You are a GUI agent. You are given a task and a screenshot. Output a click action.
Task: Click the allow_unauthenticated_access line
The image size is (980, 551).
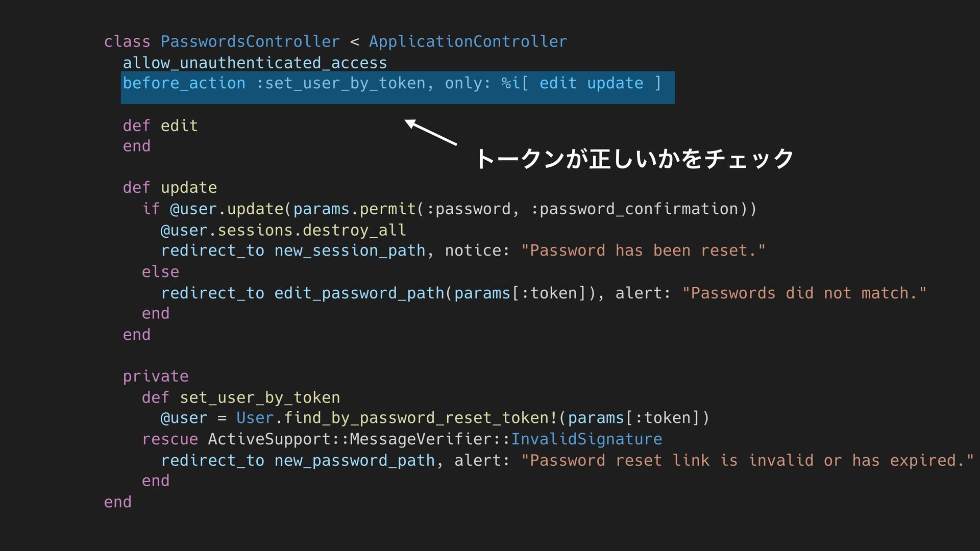coord(255,63)
